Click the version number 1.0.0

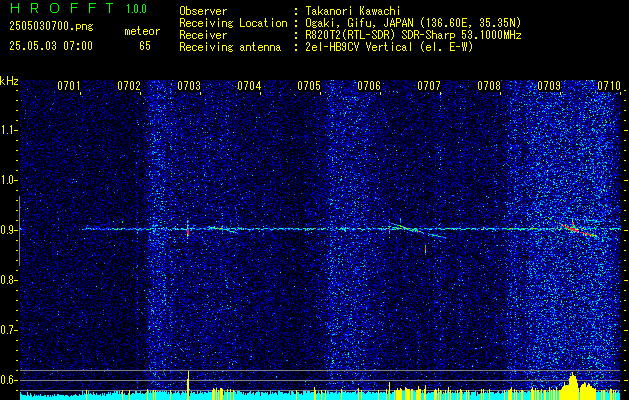[136, 9]
